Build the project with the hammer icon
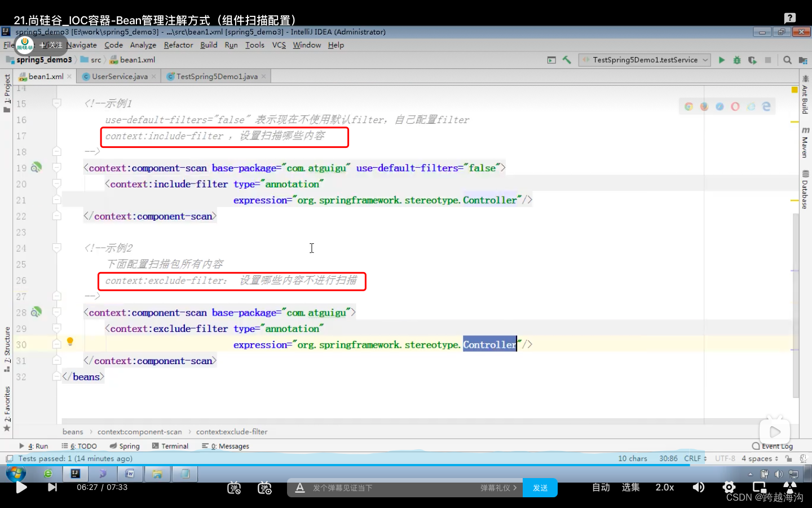This screenshot has width=812, height=508. [567, 60]
